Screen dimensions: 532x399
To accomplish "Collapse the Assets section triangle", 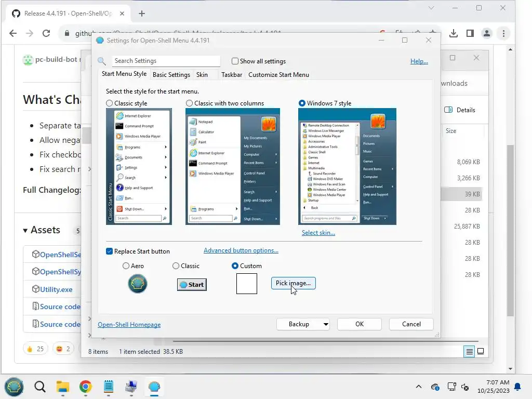I will 25,231.
